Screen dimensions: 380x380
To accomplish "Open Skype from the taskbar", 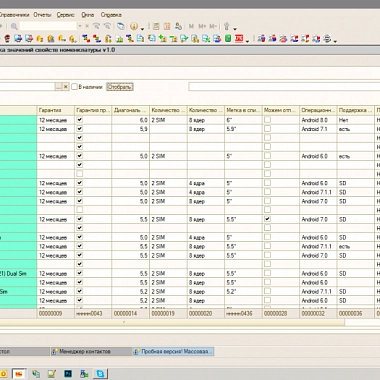I will coord(100,374).
